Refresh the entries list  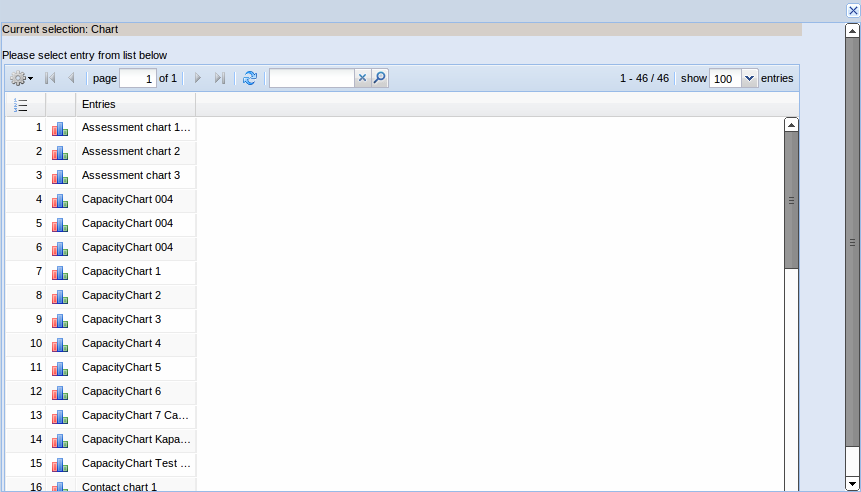click(x=250, y=78)
